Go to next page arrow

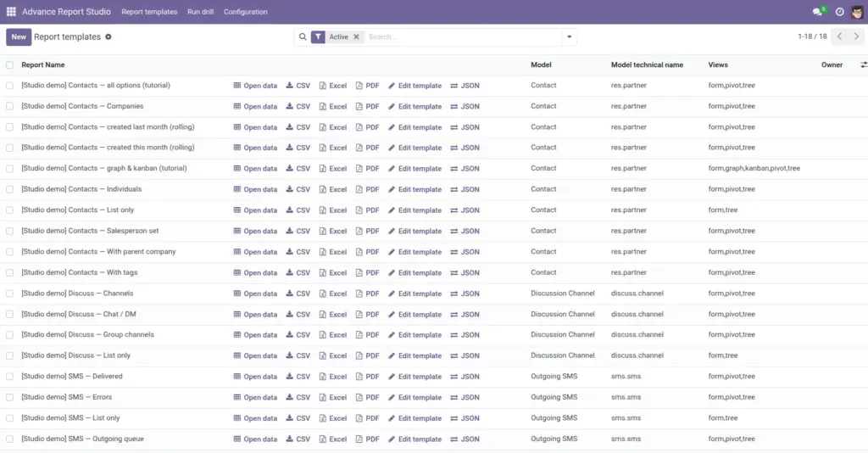pyautogui.click(x=856, y=36)
